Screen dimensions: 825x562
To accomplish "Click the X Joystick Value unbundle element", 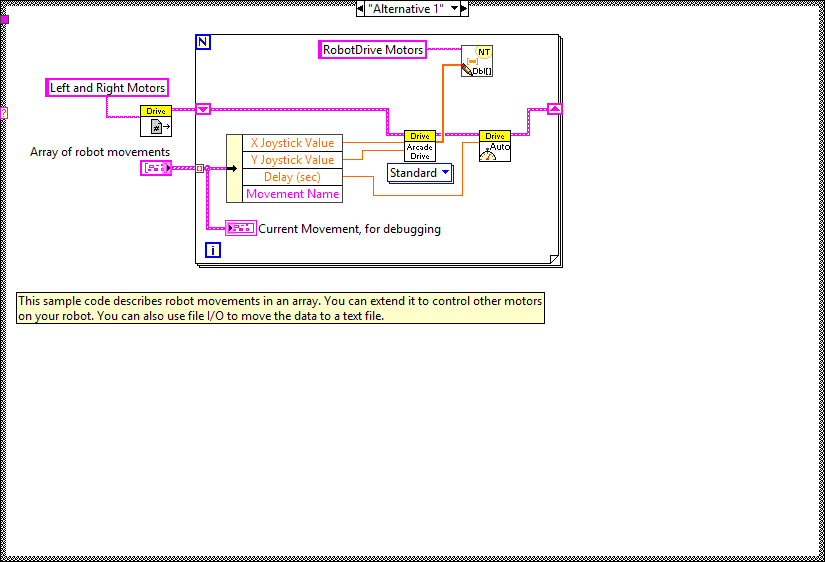I will (x=292, y=143).
